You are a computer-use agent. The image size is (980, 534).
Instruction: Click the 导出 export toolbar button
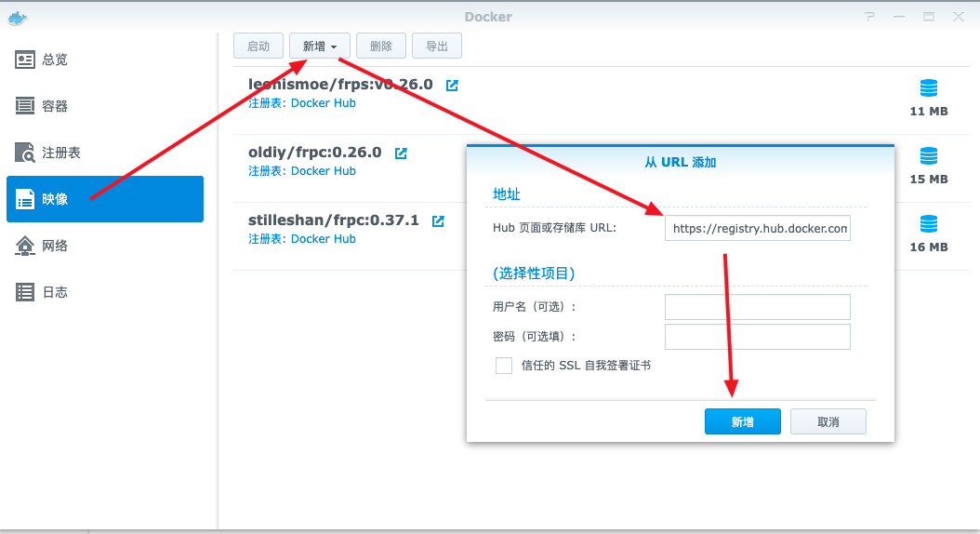[x=436, y=46]
